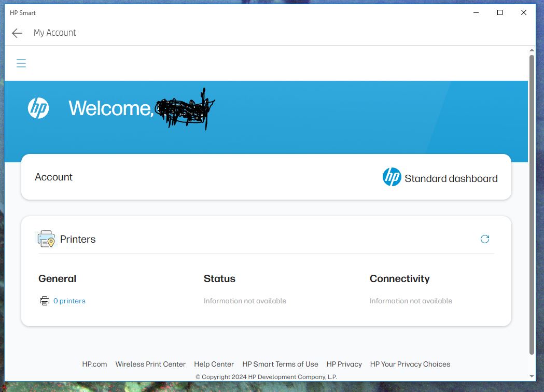
Task: Go back using the back arrow
Action: [17, 33]
